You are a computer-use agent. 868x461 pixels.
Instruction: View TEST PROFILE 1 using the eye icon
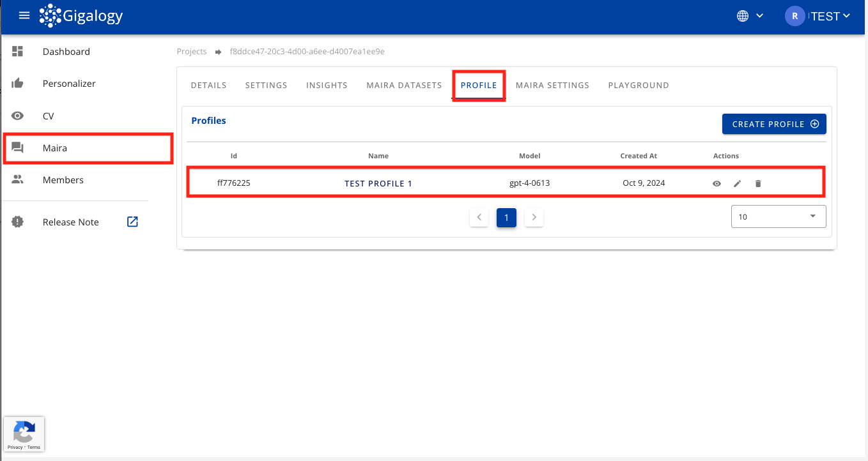click(x=717, y=184)
